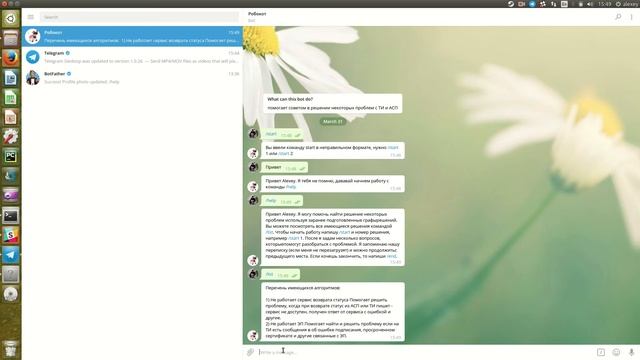Viewport: 640px width, 360px height.
Task: Open Terminal from the dock
Action: [11, 216]
